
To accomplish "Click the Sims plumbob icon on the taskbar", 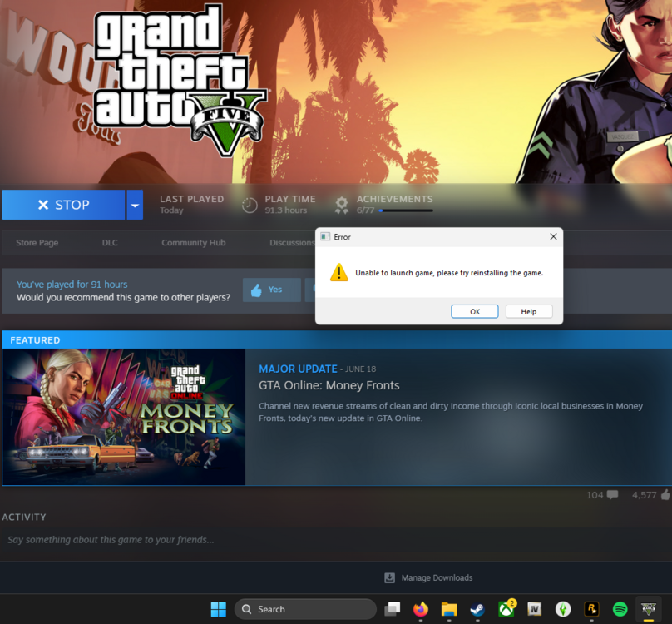I will [562, 608].
